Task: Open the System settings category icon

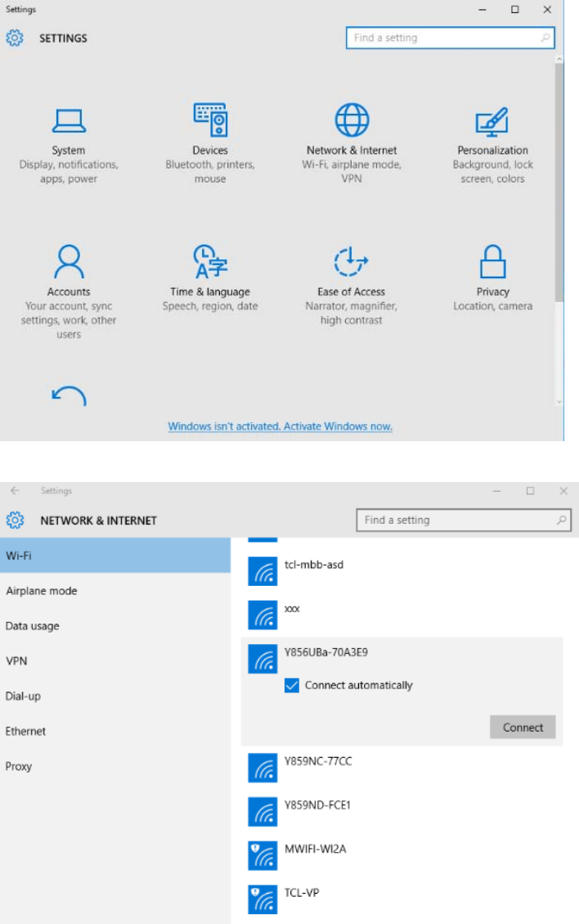Action: click(69, 121)
